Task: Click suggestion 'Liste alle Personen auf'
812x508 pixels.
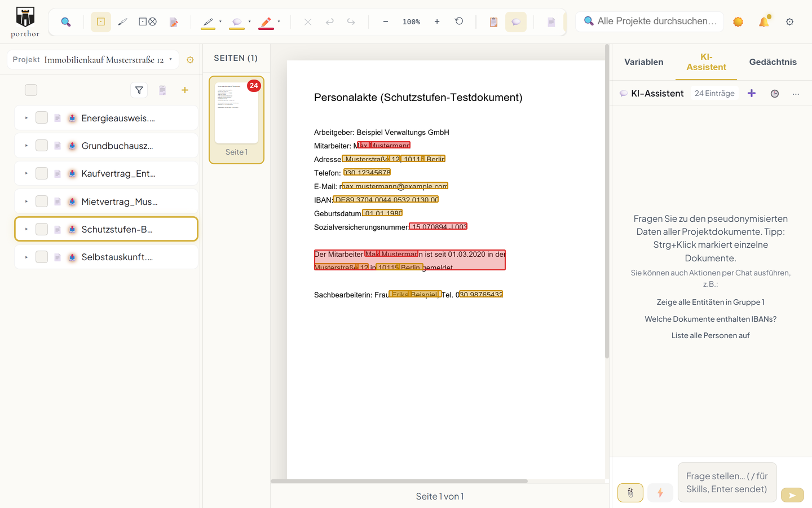Action: point(710,335)
